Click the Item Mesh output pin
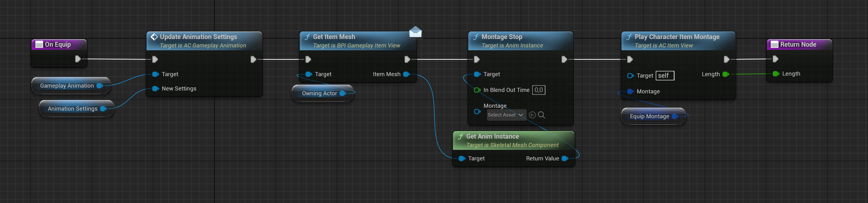The width and height of the screenshot is (868, 203). pos(406,74)
